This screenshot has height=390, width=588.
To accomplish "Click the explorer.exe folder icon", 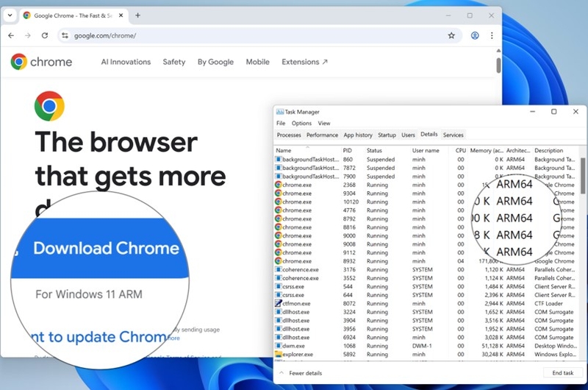I will pos(279,354).
